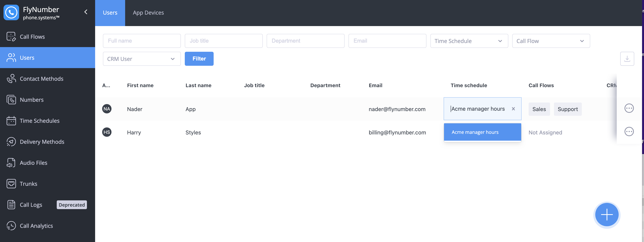Switch to the App Devices tab

pyautogui.click(x=148, y=13)
